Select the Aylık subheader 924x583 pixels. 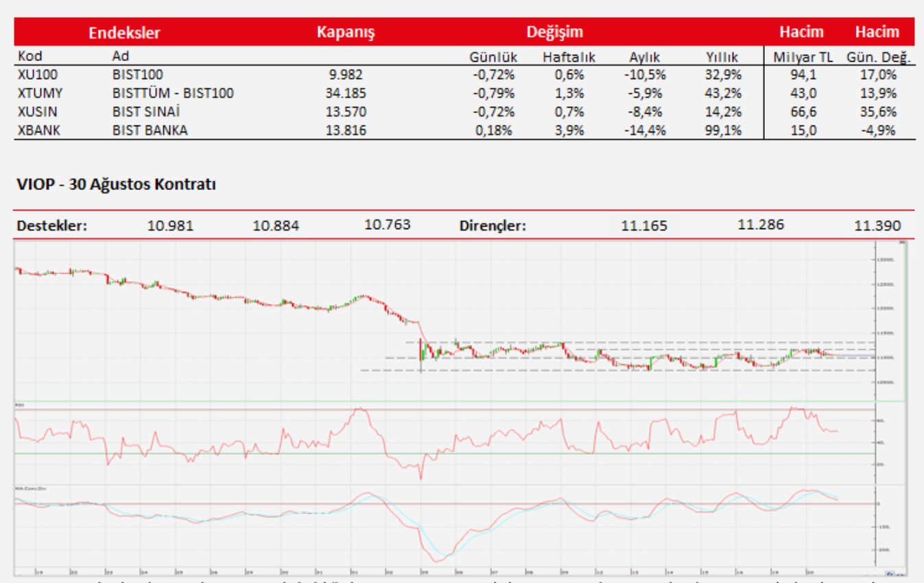(x=644, y=58)
